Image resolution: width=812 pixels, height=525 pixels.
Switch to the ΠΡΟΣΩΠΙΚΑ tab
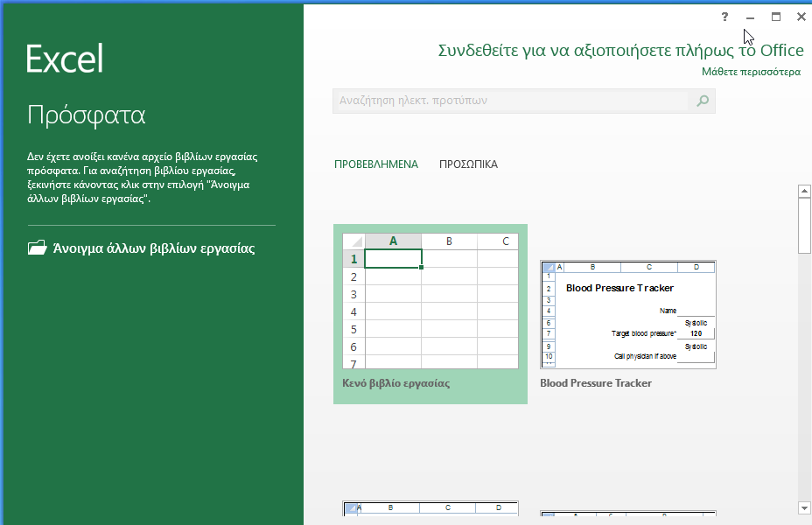[x=468, y=164]
